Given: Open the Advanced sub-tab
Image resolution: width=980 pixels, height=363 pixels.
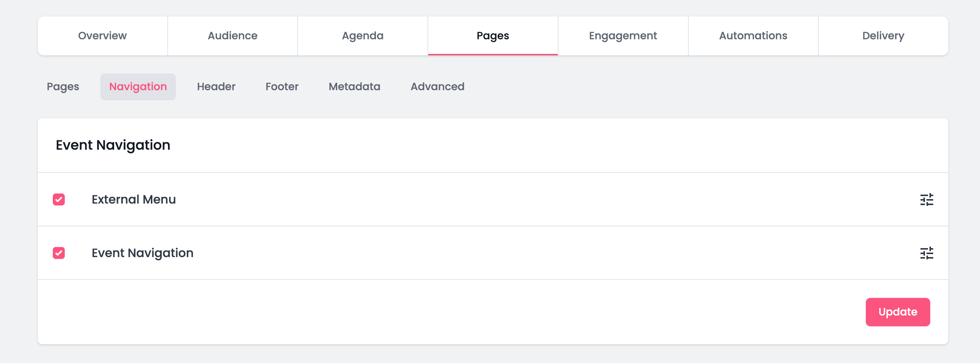Looking at the screenshot, I should (x=437, y=87).
